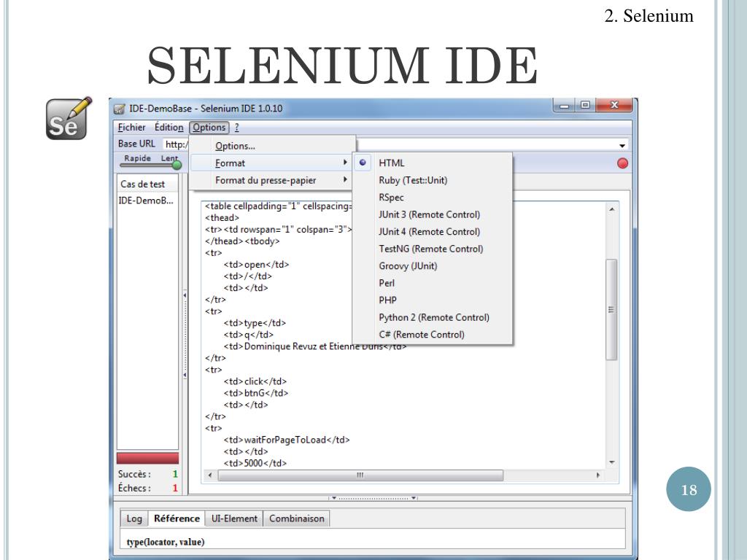Click the slide number 18 circle
This screenshot has width=747, height=560.
pos(689,489)
